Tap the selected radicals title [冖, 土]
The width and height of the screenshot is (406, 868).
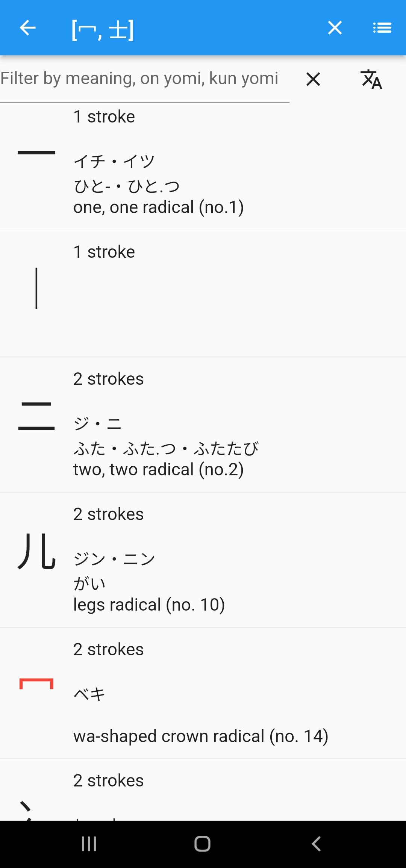tap(103, 29)
